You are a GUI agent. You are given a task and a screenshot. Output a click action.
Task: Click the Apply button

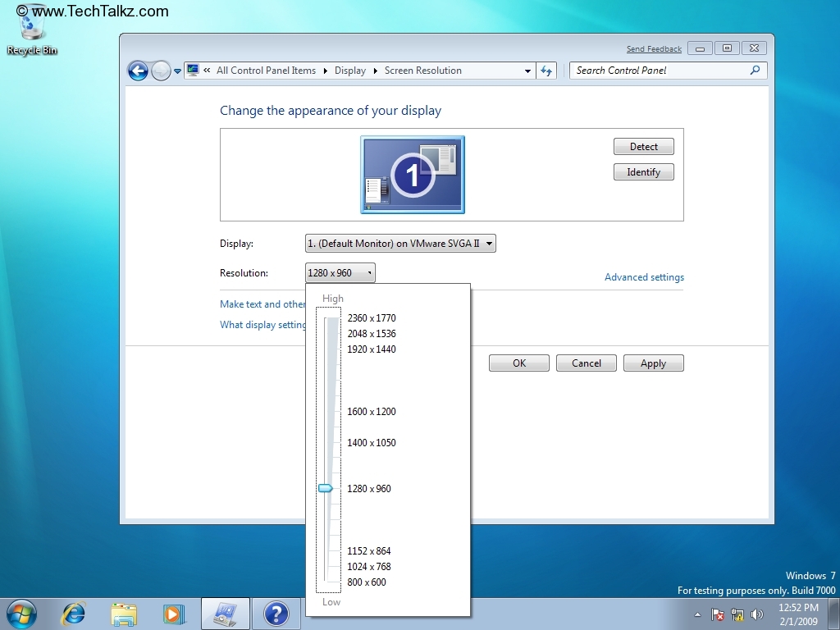pos(653,363)
